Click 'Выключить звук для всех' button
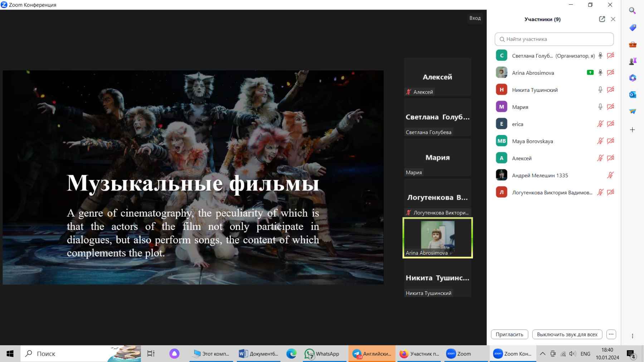The height and width of the screenshot is (362, 644). pyautogui.click(x=567, y=334)
